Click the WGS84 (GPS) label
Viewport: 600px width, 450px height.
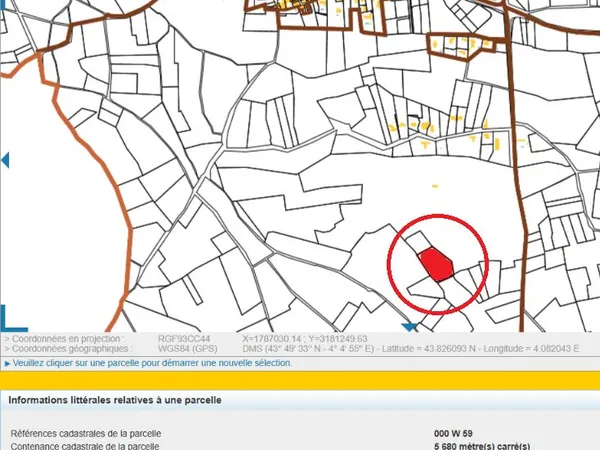(x=188, y=349)
